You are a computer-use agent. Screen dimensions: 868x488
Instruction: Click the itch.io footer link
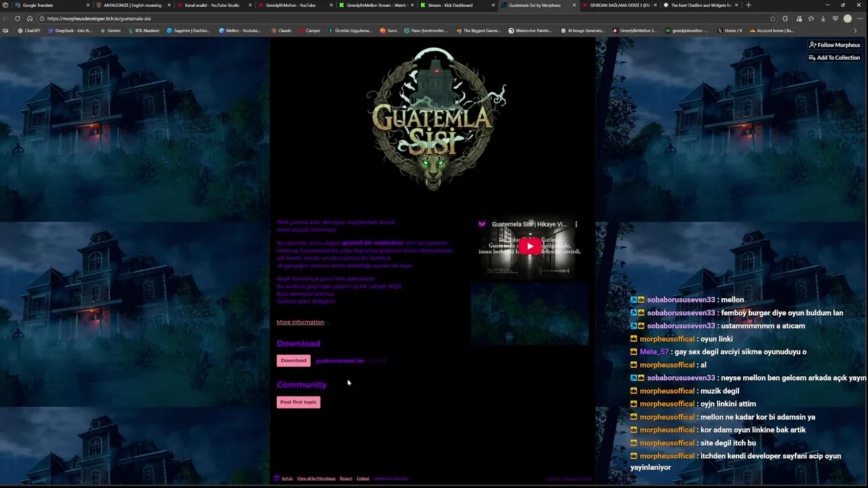coord(287,479)
